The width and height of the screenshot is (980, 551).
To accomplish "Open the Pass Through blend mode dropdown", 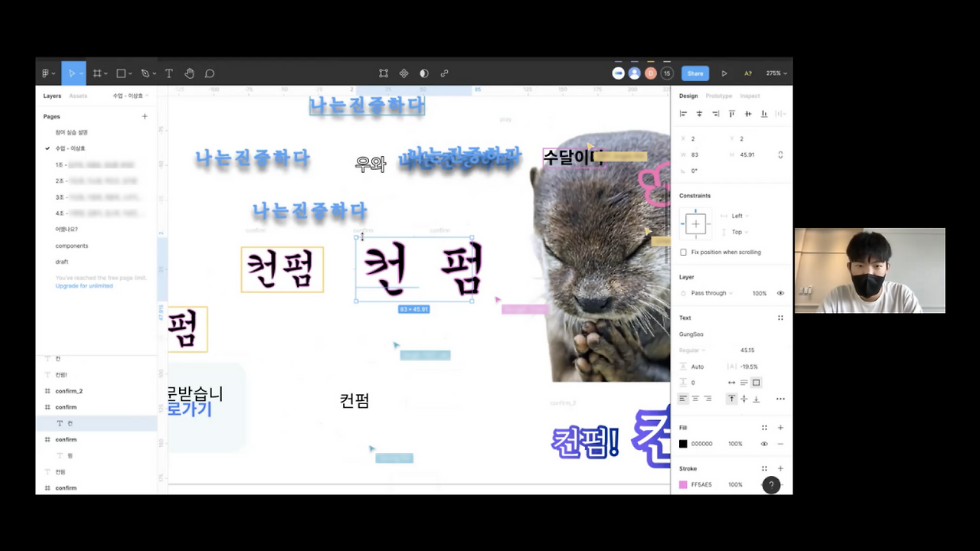I will [712, 293].
